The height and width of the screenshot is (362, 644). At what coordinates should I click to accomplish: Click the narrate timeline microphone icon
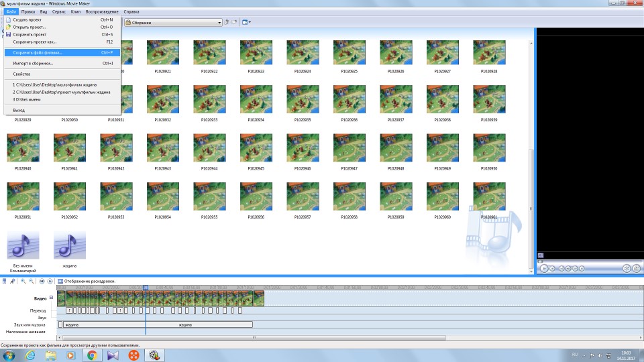pyautogui.click(x=13, y=281)
